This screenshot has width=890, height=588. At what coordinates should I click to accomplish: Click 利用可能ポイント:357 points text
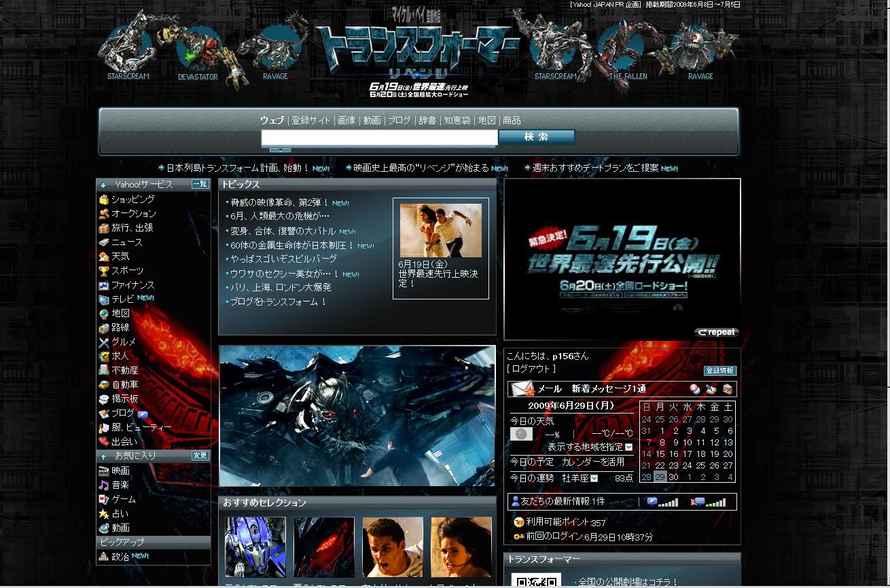566,523
